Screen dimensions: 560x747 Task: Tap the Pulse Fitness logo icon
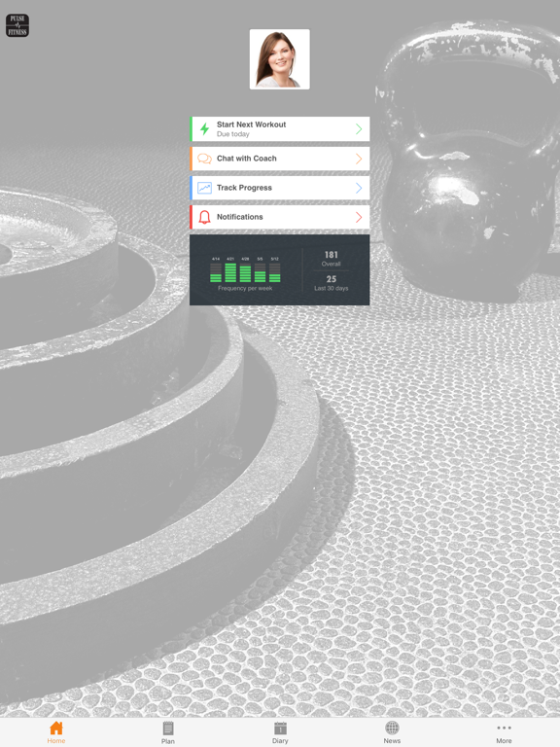click(x=17, y=25)
